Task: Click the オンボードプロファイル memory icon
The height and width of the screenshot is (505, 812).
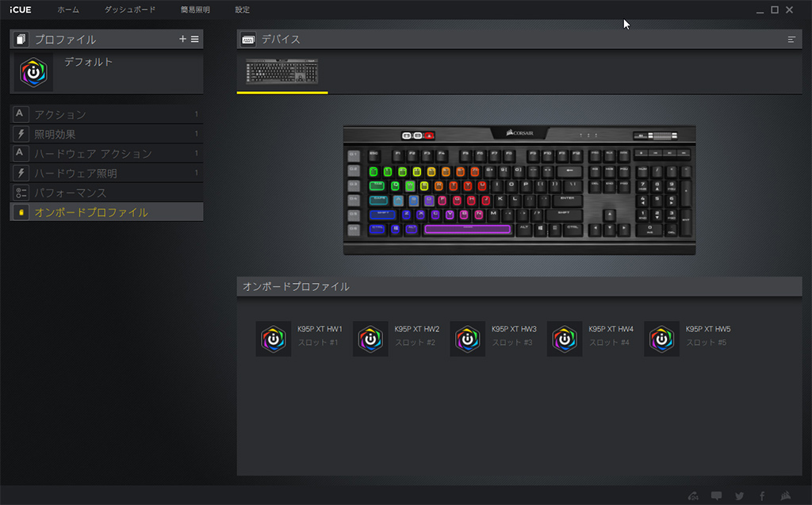Action: point(21,212)
